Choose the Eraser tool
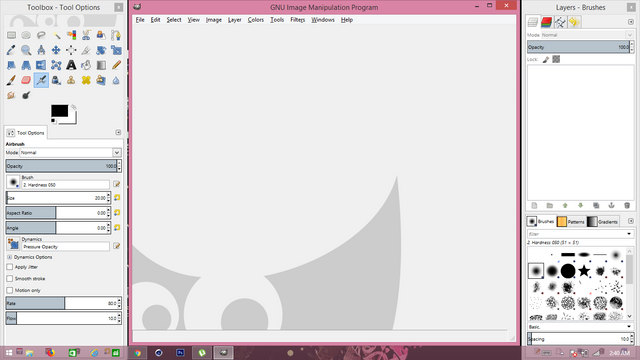 26,80
